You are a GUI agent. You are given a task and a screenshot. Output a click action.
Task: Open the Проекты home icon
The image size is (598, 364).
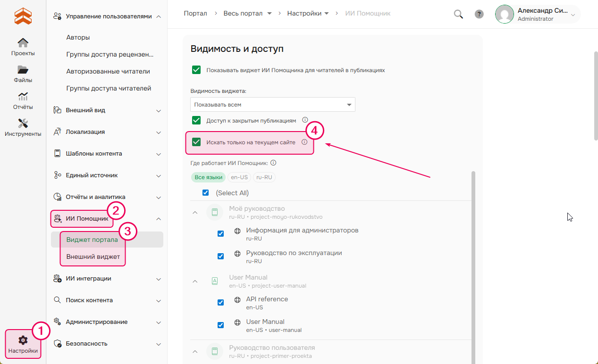coord(23,43)
